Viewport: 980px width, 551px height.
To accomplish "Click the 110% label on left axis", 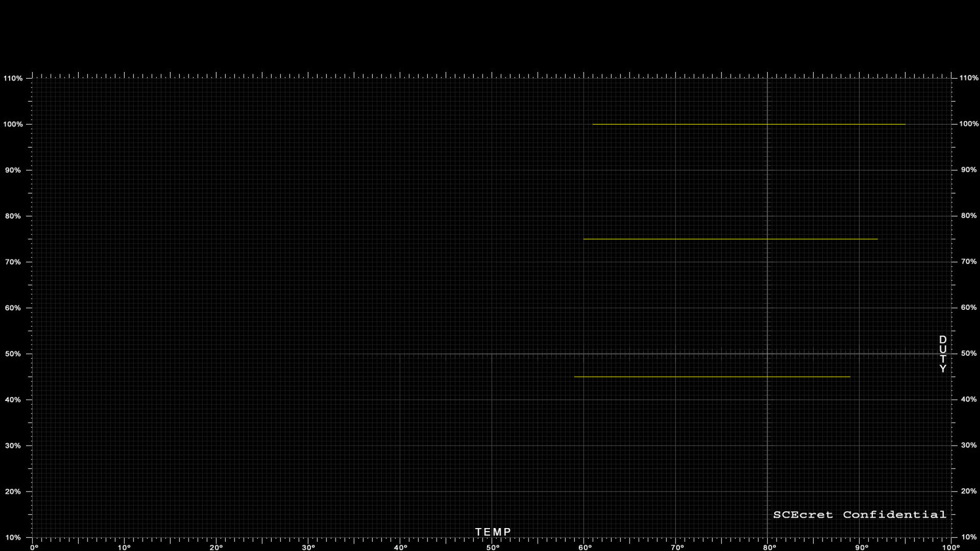I will pos(13,78).
